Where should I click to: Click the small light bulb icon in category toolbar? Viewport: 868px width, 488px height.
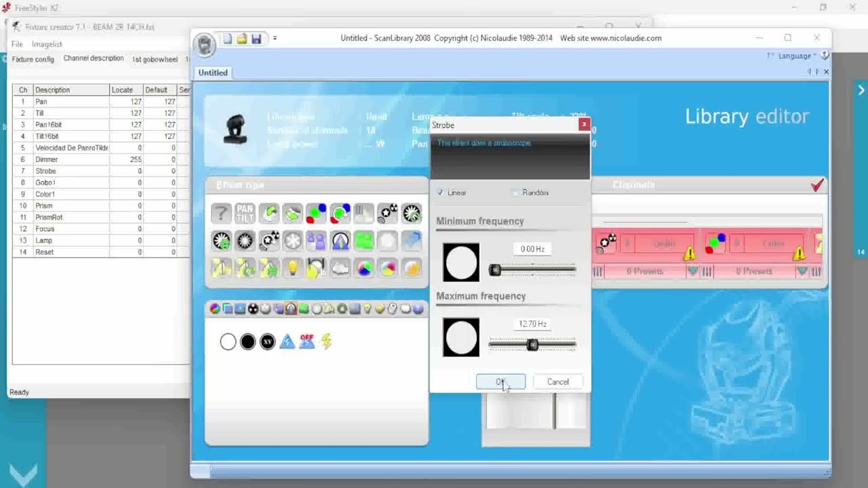coord(368,308)
